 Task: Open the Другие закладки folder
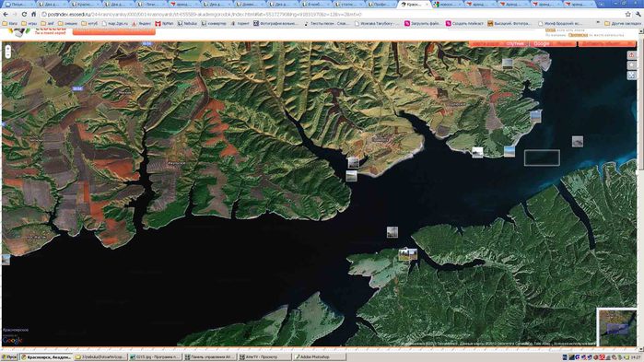click(622, 24)
